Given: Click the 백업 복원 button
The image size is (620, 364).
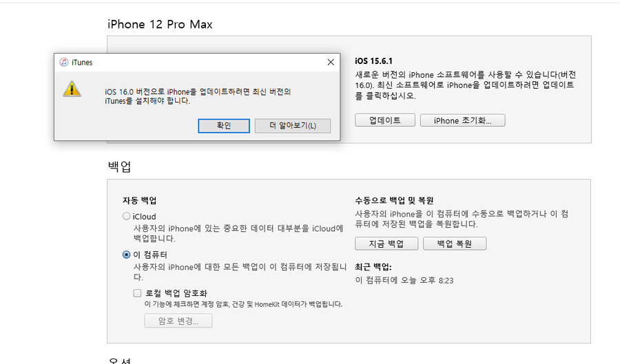Looking at the screenshot, I should [x=455, y=244].
